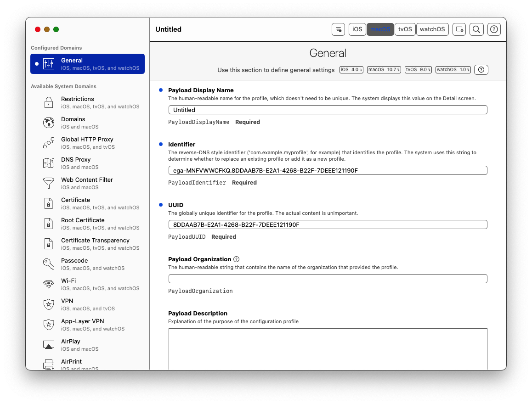
Task: Click the Passcode keys icon
Action: coord(48,264)
